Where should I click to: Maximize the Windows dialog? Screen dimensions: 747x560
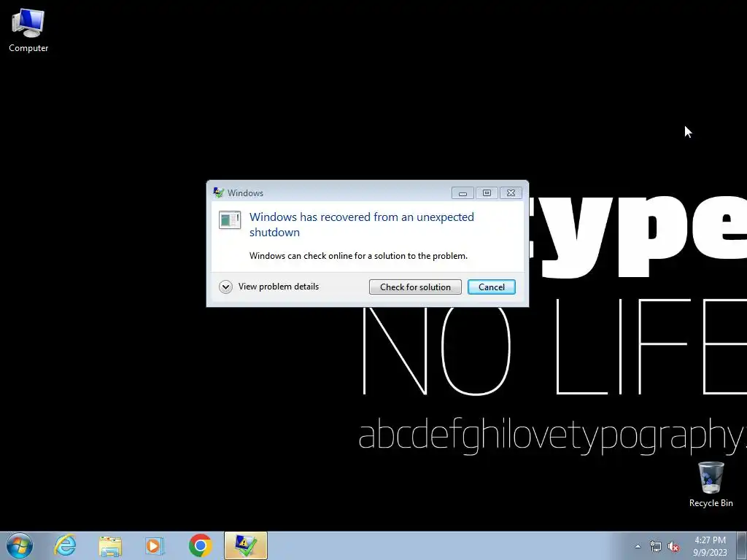tap(487, 192)
